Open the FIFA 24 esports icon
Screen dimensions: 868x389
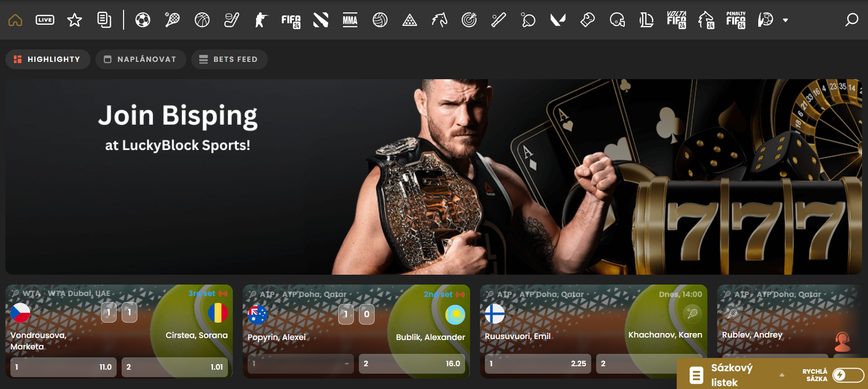click(x=291, y=20)
